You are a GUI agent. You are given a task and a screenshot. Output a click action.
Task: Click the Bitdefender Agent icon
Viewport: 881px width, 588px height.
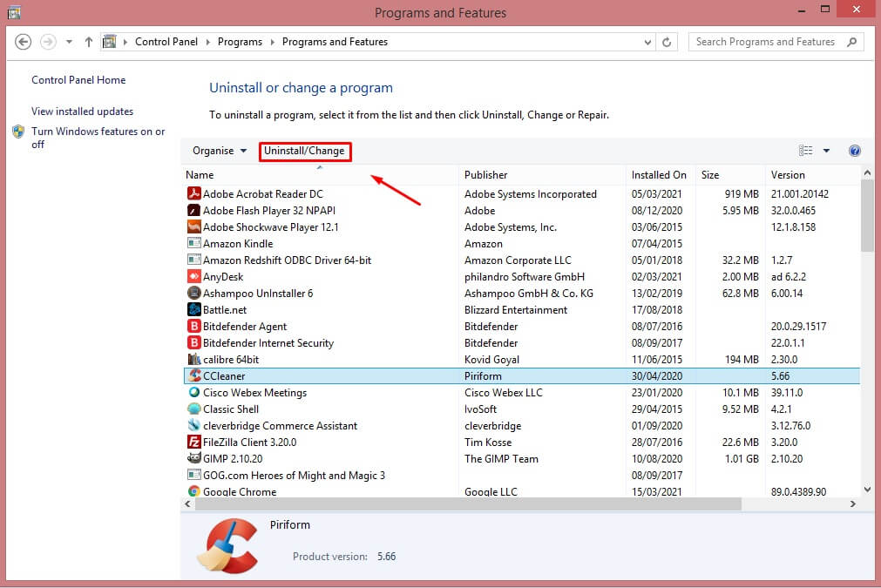click(193, 327)
